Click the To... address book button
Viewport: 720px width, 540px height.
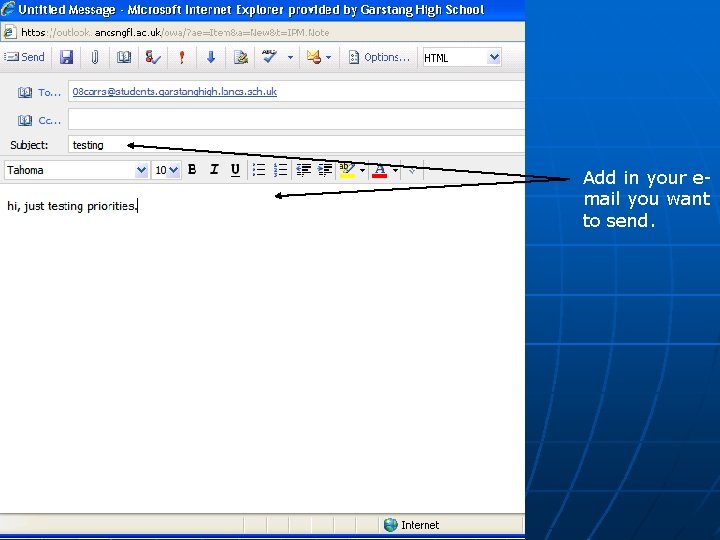39,92
